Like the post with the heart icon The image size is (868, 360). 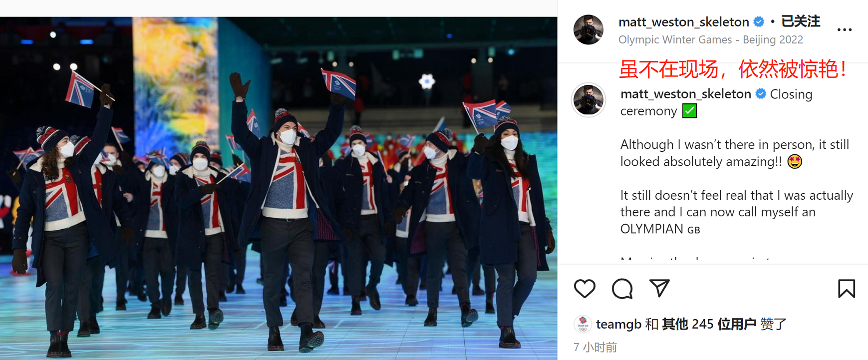(584, 289)
